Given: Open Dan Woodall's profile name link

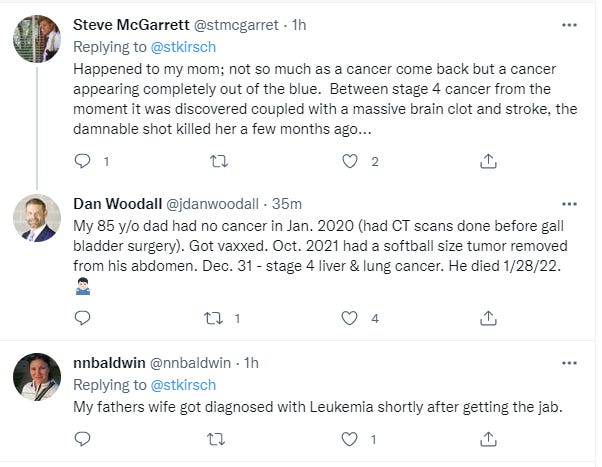Looking at the screenshot, I should pos(116,200).
